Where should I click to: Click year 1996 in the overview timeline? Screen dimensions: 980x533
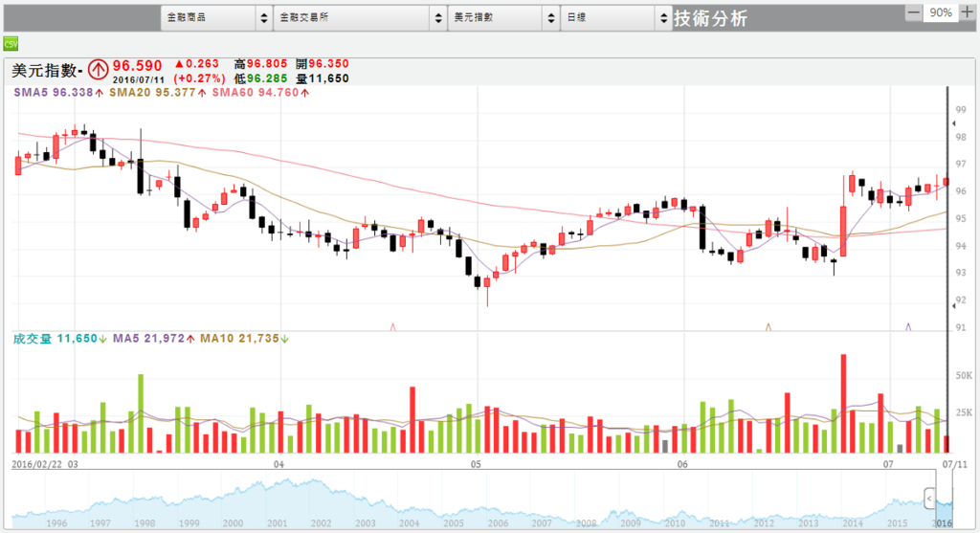pos(56,523)
